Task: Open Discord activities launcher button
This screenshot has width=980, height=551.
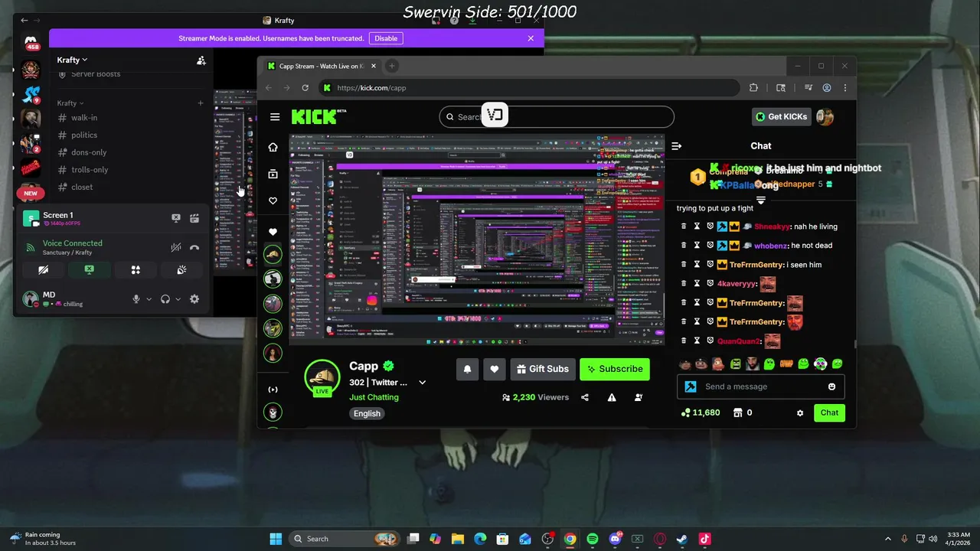Action: click(x=136, y=270)
